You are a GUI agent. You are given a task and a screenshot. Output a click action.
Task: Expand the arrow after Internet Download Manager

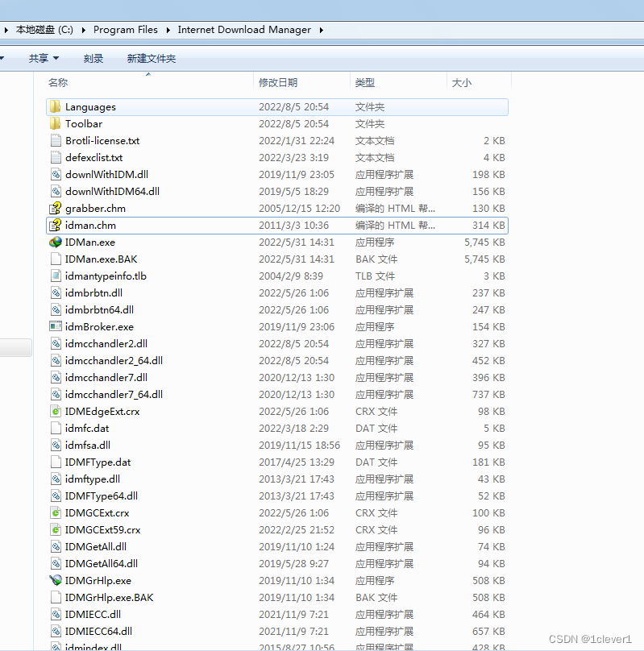click(x=322, y=30)
